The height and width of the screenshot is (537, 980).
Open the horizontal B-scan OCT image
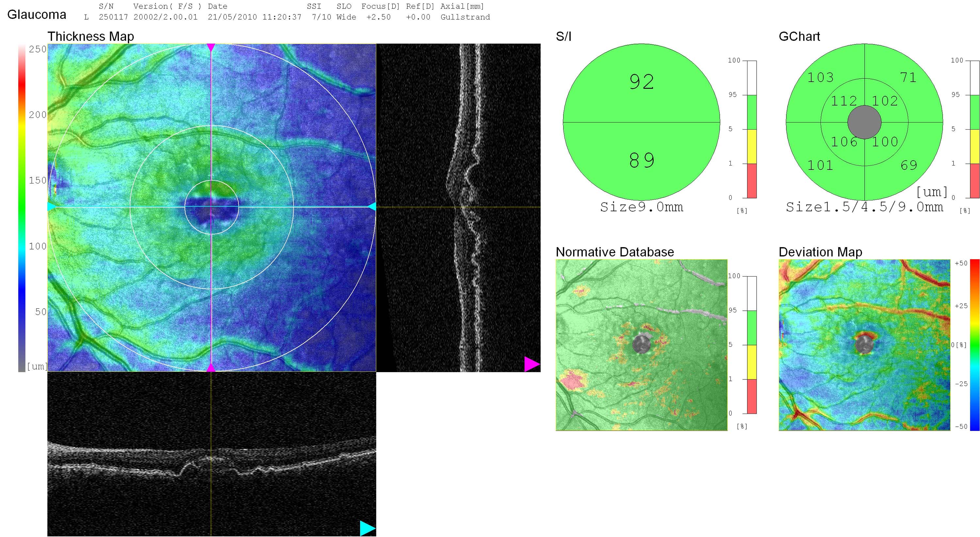[212, 454]
